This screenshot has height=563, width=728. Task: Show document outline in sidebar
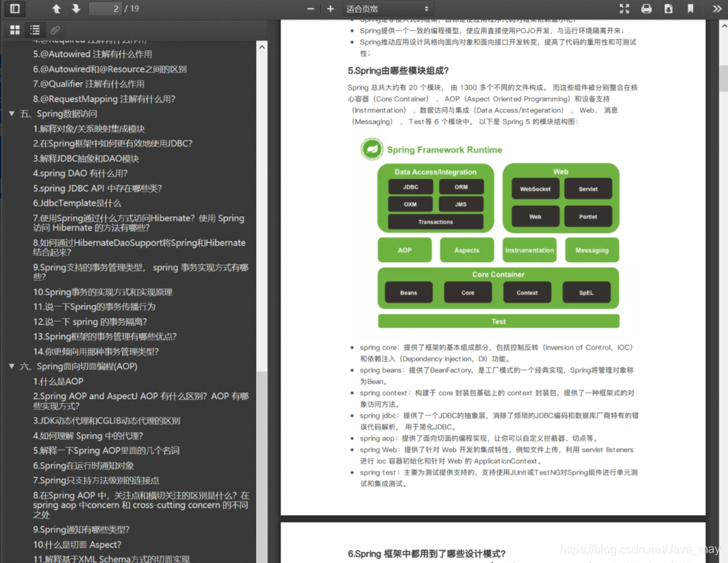tap(35, 30)
